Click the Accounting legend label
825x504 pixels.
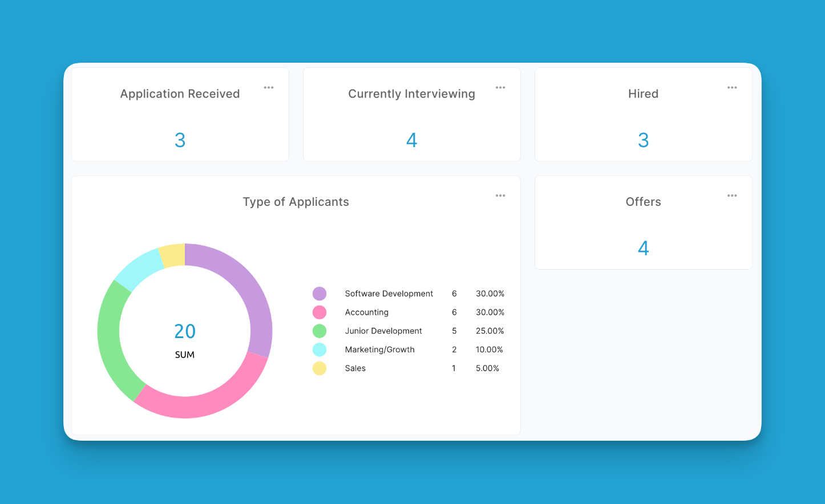(367, 312)
